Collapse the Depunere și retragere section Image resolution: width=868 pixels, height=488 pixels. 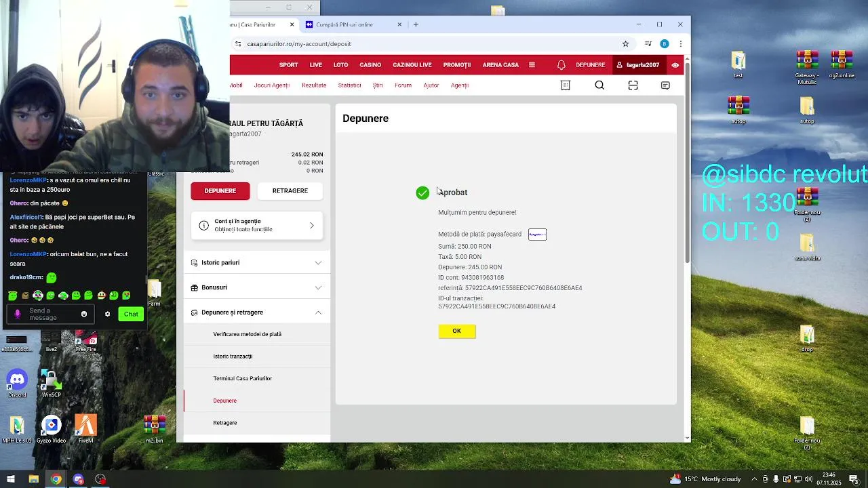pyautogui.click(x=257, y=312)
